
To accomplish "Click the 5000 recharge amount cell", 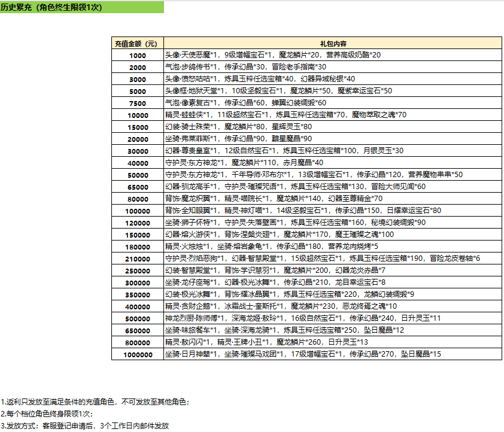I will point(137,91).
